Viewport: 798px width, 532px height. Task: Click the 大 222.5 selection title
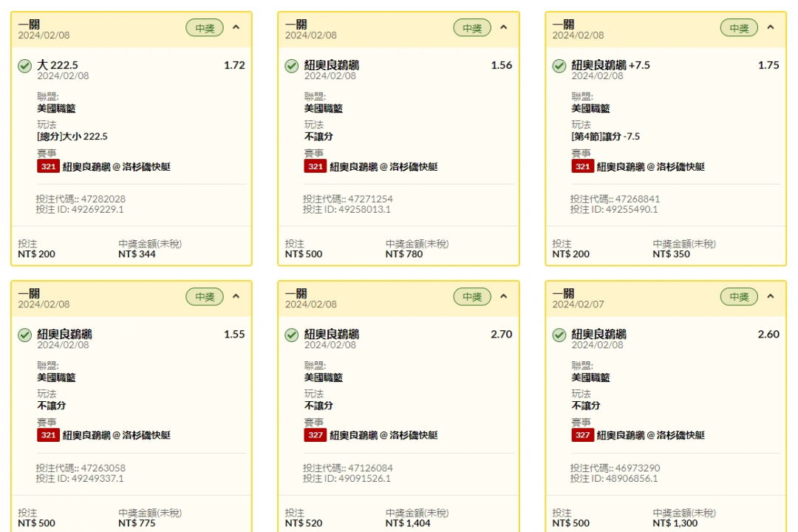pos(58,65)
